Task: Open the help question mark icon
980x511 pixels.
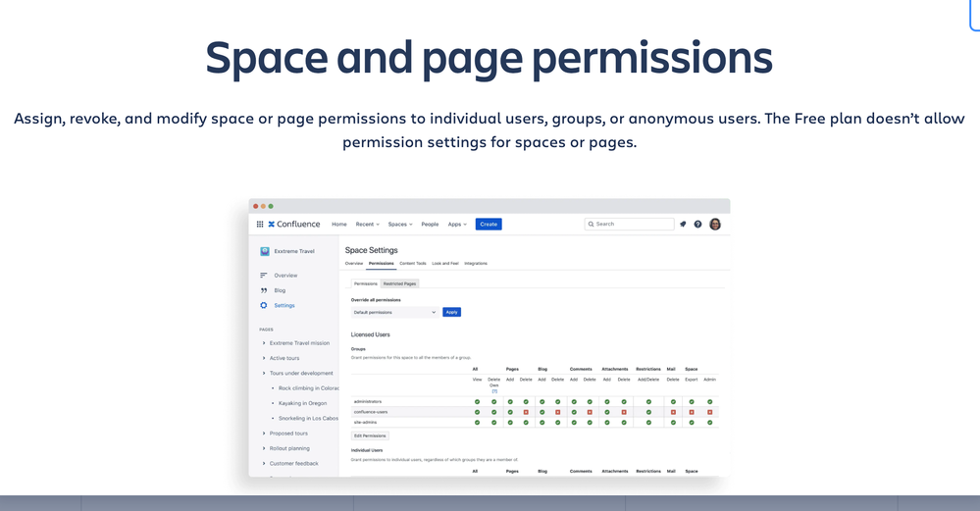Action: (x=698, y=225)
